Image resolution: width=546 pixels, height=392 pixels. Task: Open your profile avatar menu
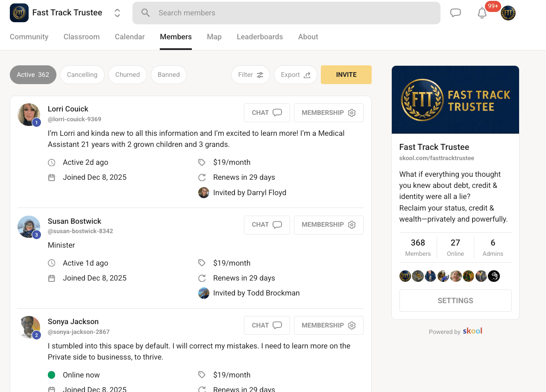tap(508, 13)
